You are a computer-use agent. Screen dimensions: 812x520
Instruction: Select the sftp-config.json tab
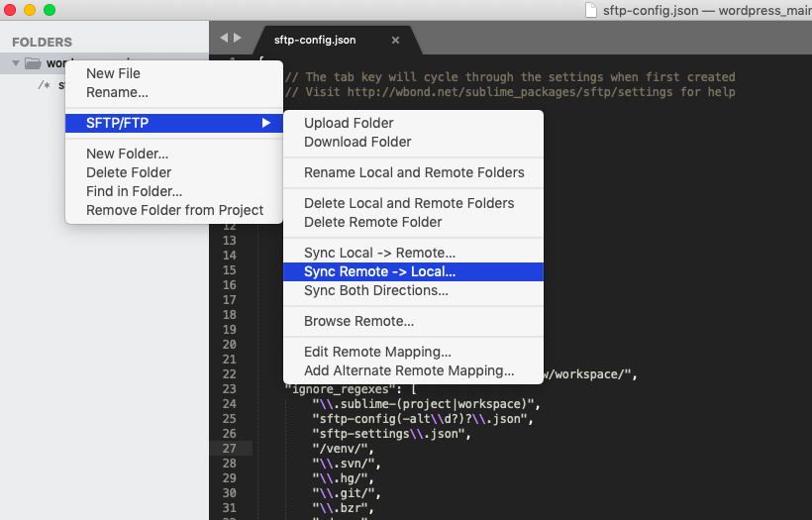pos(315,41)
